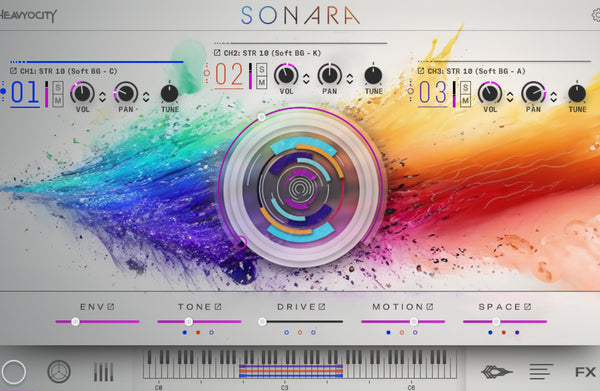
Task: Open the horizontal lines list icon
Action: 541,371
